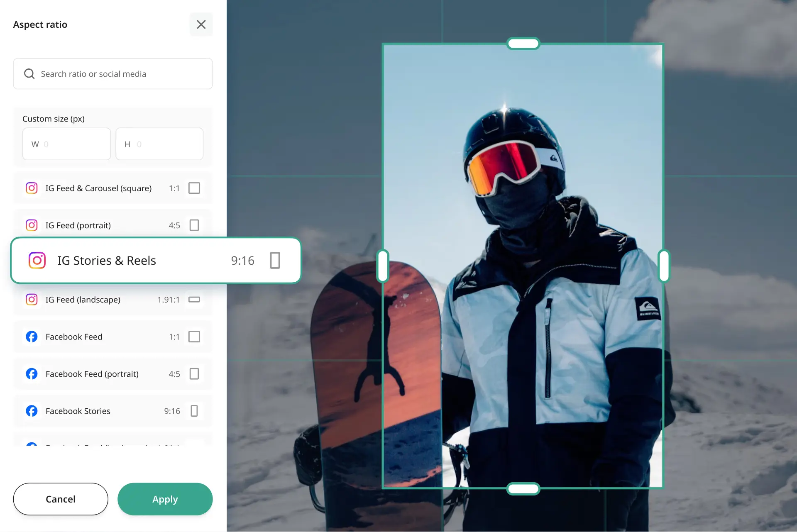Select the IG Stories & Reels option

click(x=125, y=260)
